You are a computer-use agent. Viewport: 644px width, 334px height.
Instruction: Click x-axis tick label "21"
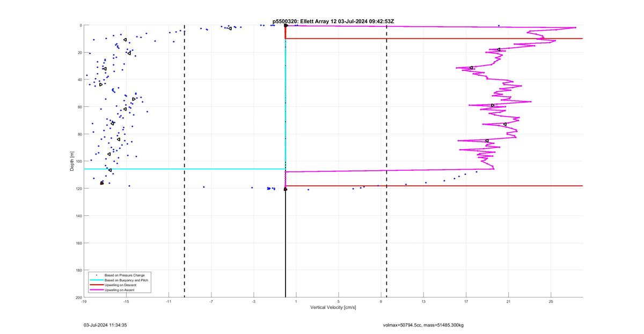(x=508, y=302)
